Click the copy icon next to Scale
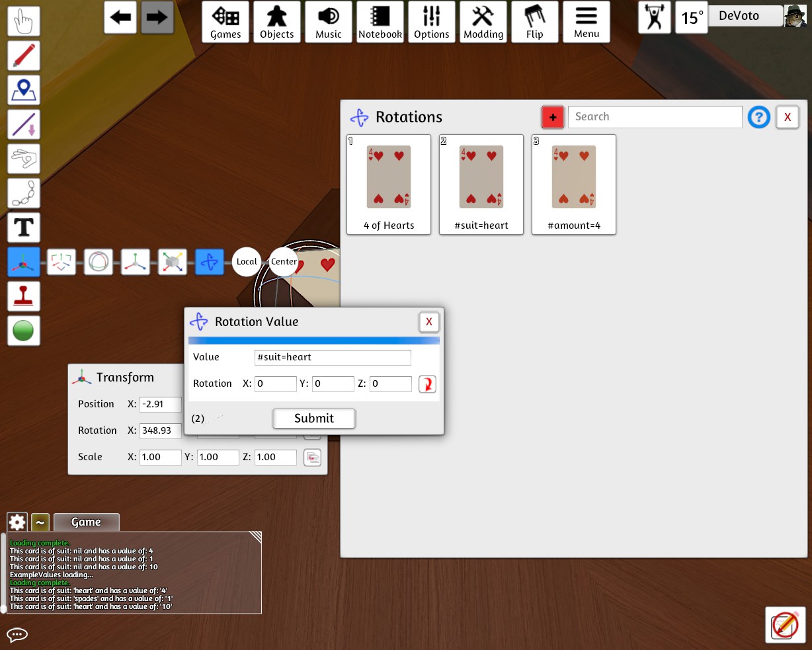Screen dimensions: 812x650 [x=312, y=457]
